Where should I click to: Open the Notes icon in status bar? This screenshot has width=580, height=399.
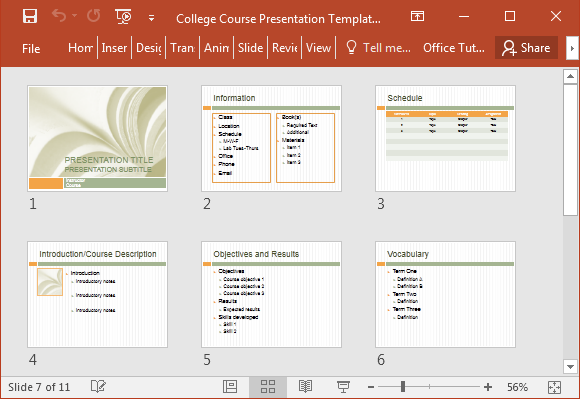click(98, 386)
